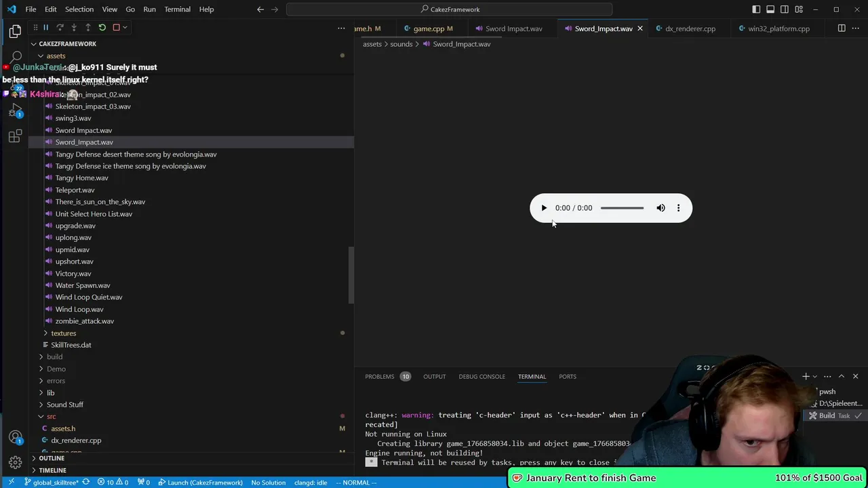Expand the errors folder
The height and width of the screenshot is (488, 868).
pyautogui.click(x=56, y=381)
